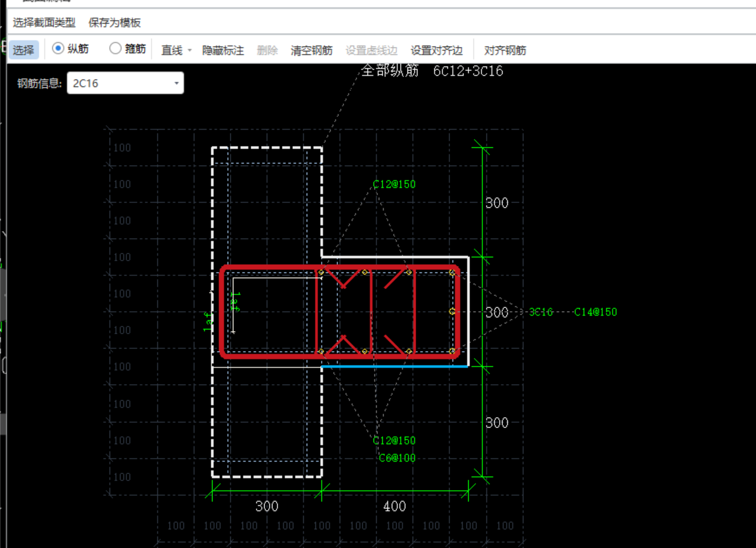Screen dimensions: 756x548
Task: Click the 400 width dimension
Action: pyautogui.click(x=395, y=506)
